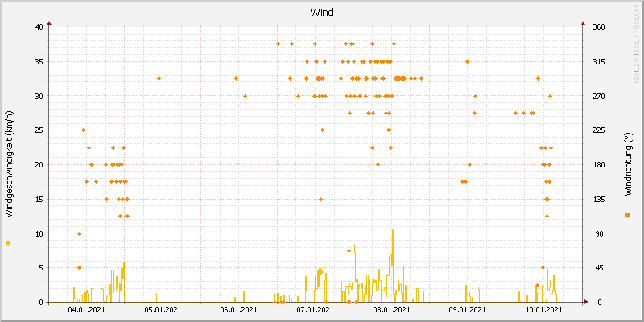Image resolution: width=644 pixels, height=322 pixels.
Task: Click the orange Windrichtung legend square
Action: pos(627,214)
